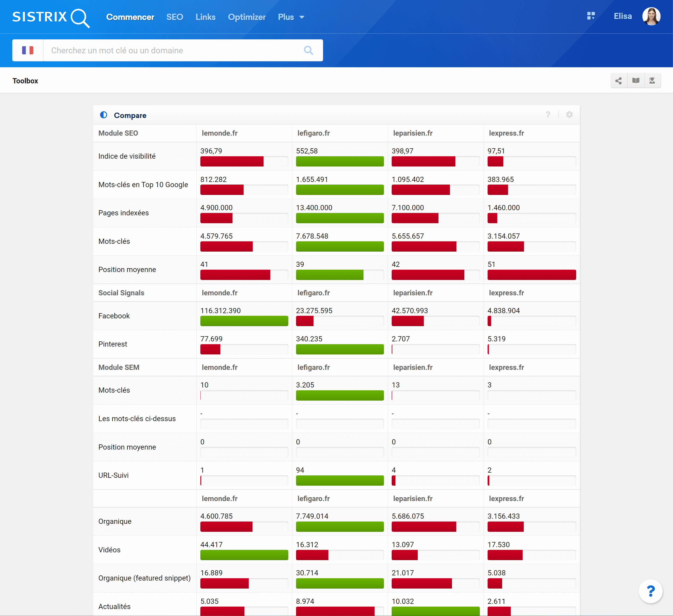Screen dimensions: 673x616
Task: Open the handbook book icon
Action: tap(636, 81)
